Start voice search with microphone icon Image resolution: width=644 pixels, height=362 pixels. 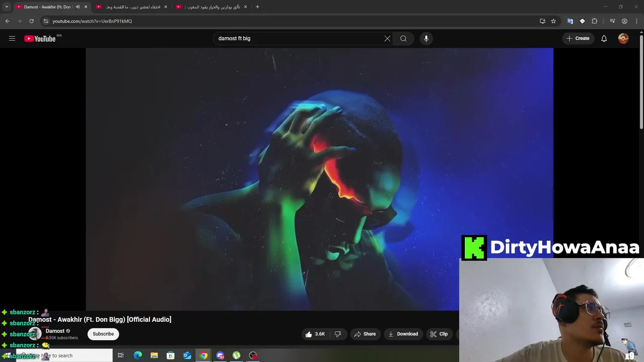click(x=426, y=38)
